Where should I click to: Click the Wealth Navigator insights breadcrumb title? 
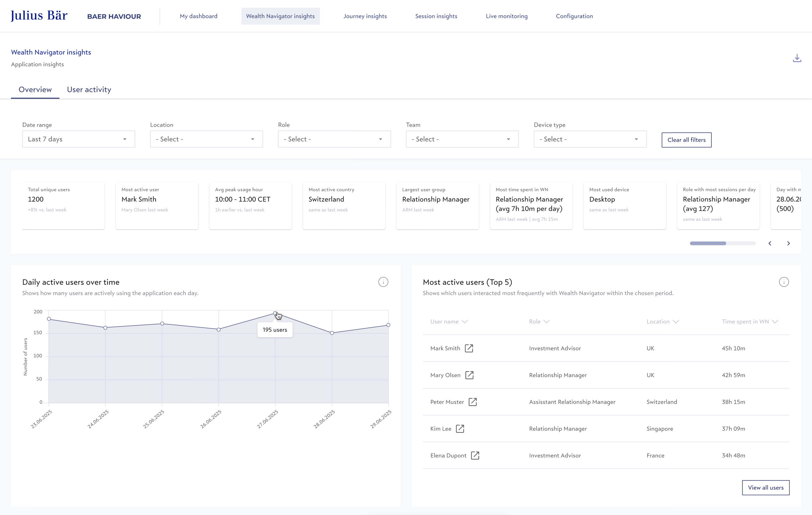[51, 52]
